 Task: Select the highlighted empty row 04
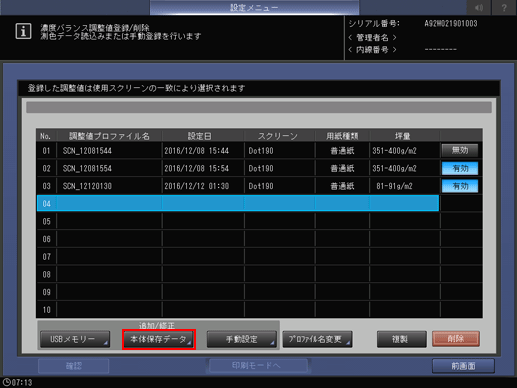(238, 203)
